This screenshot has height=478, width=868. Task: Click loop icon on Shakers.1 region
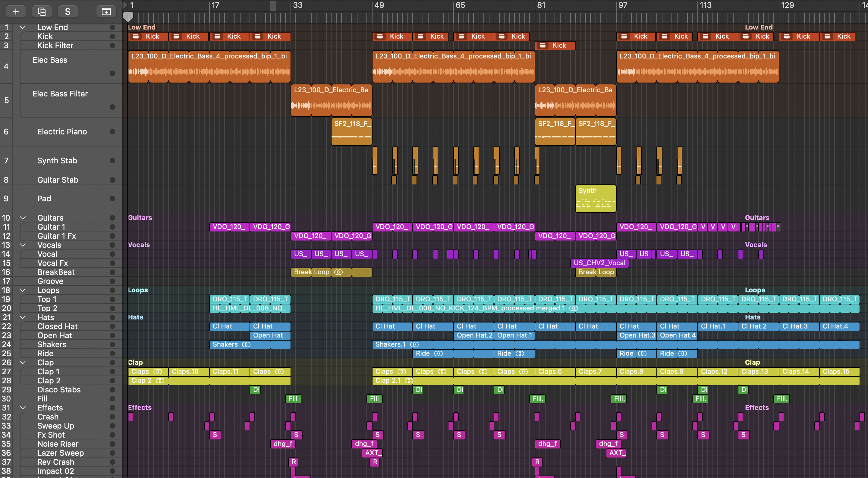tap(414, 344)
